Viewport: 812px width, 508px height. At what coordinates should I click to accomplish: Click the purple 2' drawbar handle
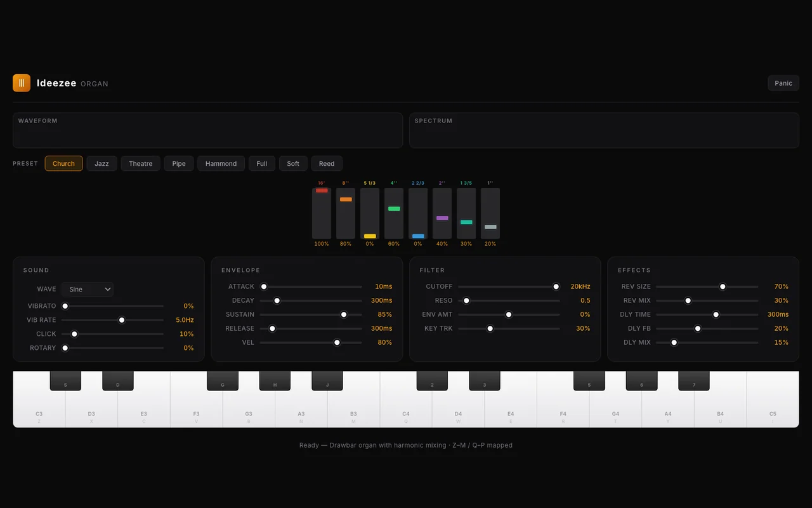(x=442, y=218)
